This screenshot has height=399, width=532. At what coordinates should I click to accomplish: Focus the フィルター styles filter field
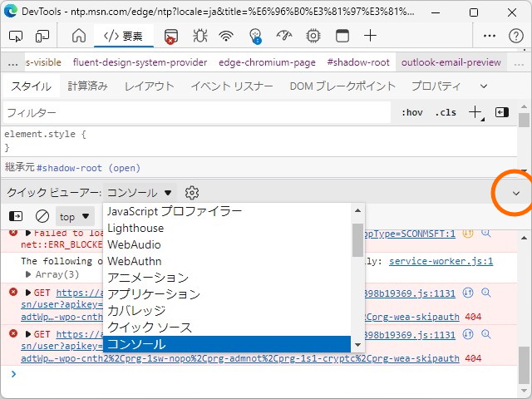(197, 112)
